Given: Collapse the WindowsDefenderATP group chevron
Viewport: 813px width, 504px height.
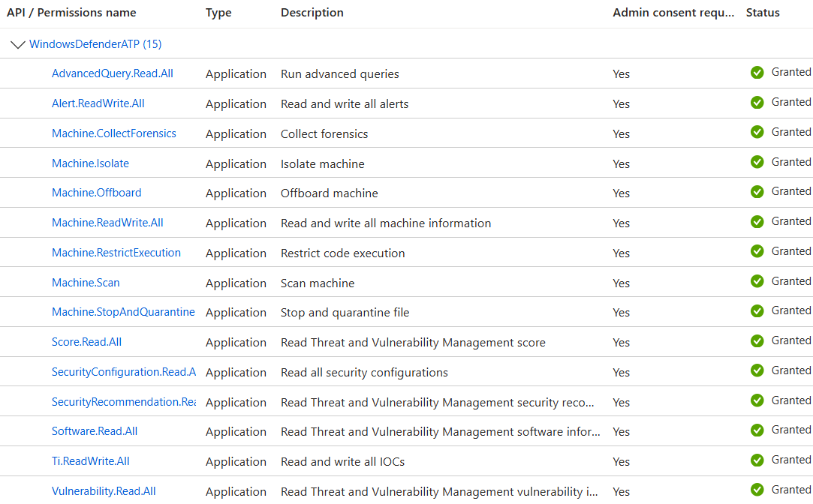Looking at the screenshot, I should [x=18, y=45].
